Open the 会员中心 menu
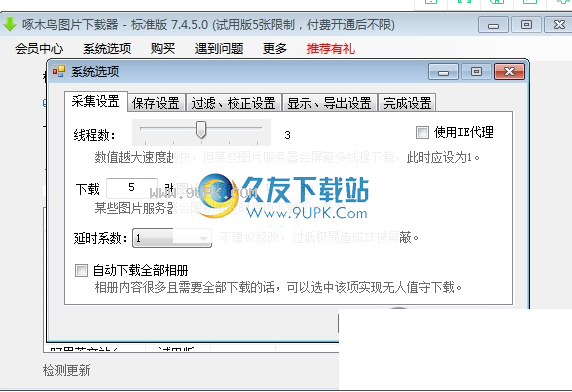Screen dimensions: 572x392 tap(39, 48)
